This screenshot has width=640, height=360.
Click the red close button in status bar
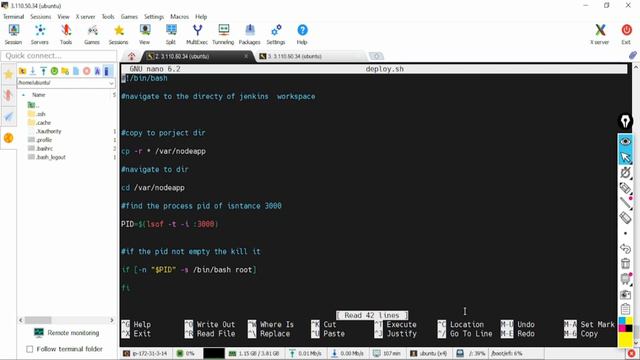click(631, 353)
